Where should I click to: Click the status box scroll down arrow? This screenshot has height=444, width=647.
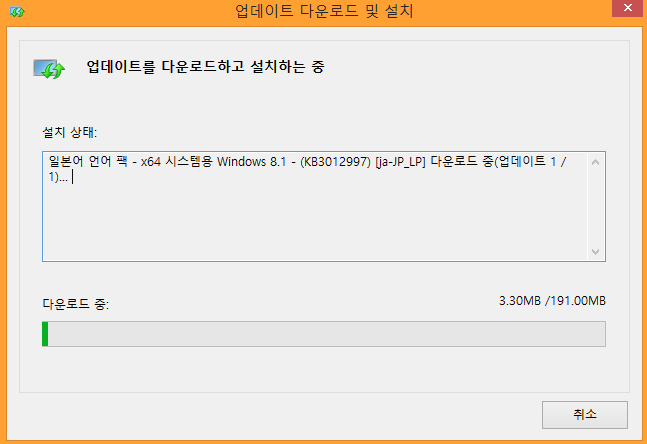595,251
